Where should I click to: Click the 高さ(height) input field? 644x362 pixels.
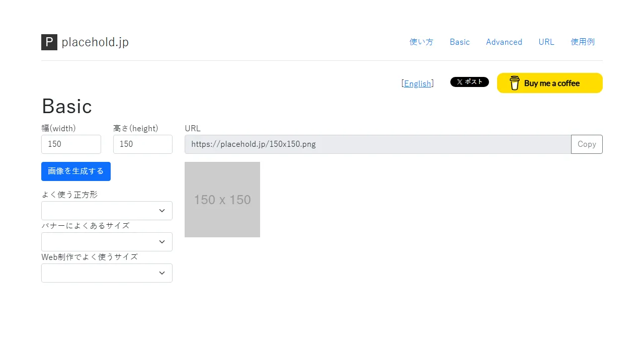pyautogui.click(x=142, y=144)
